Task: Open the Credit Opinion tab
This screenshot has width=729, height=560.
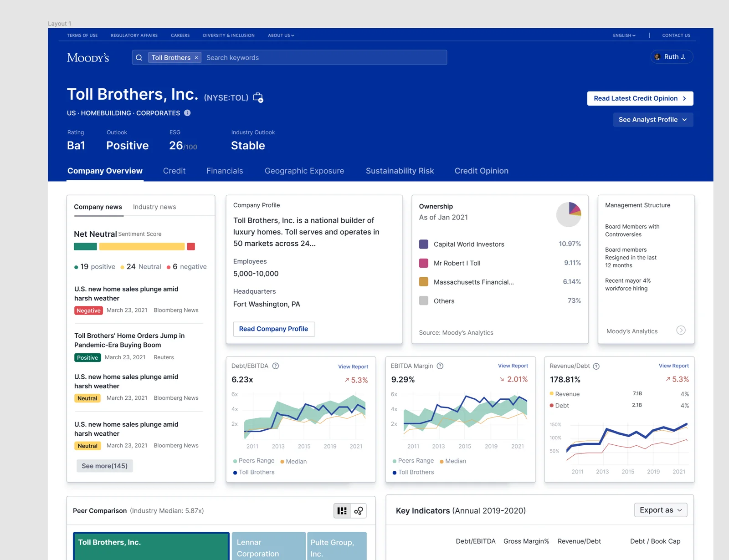Action: point(481,171)
